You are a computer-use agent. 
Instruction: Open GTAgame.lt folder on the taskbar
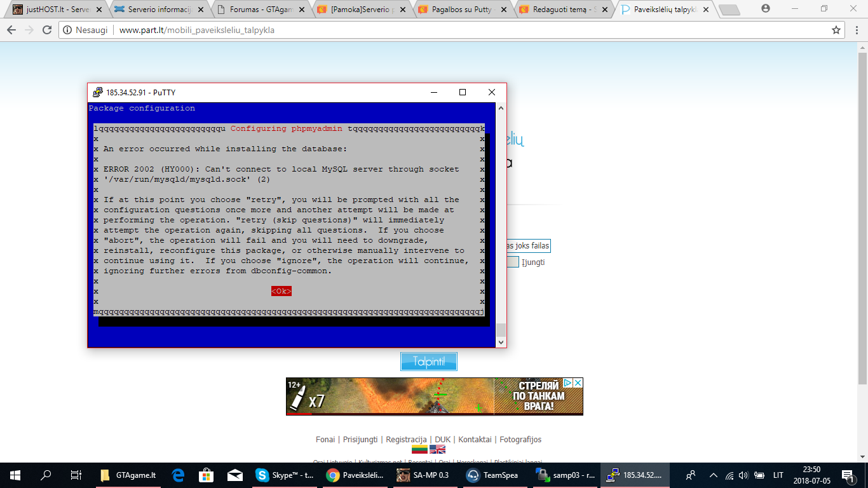(129, 475)
